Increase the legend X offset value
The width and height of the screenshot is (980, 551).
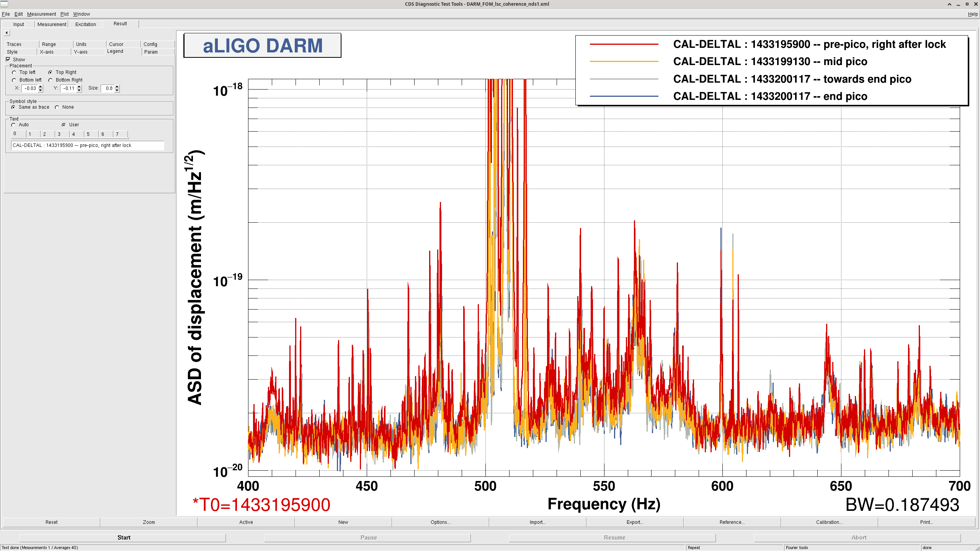[x=41, y=86]
